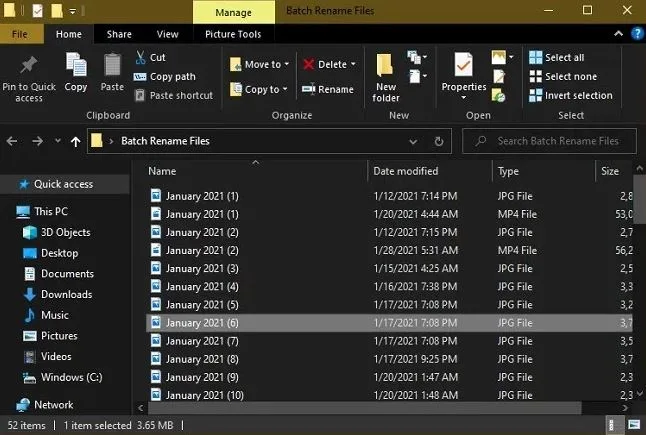Click the Edit file icon in Open group
Viewport: 646px width, 435px height.
[499, 77]
